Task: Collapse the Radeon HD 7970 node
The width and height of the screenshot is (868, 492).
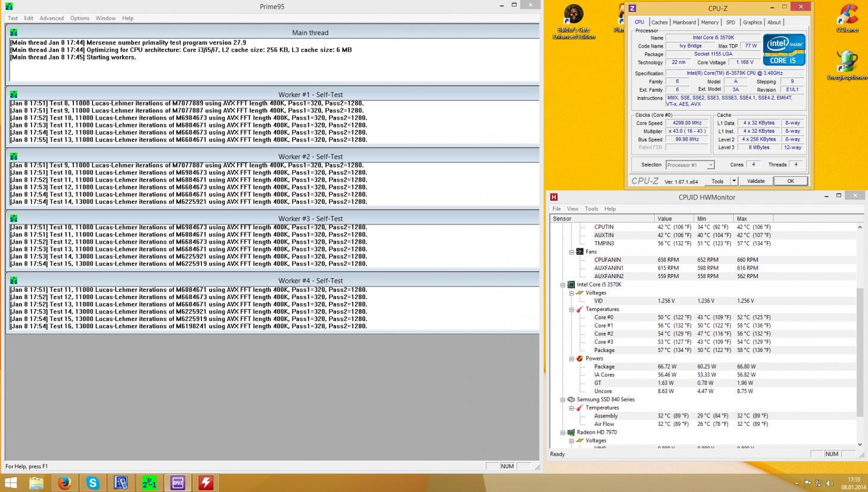Action: click(563, 432)
